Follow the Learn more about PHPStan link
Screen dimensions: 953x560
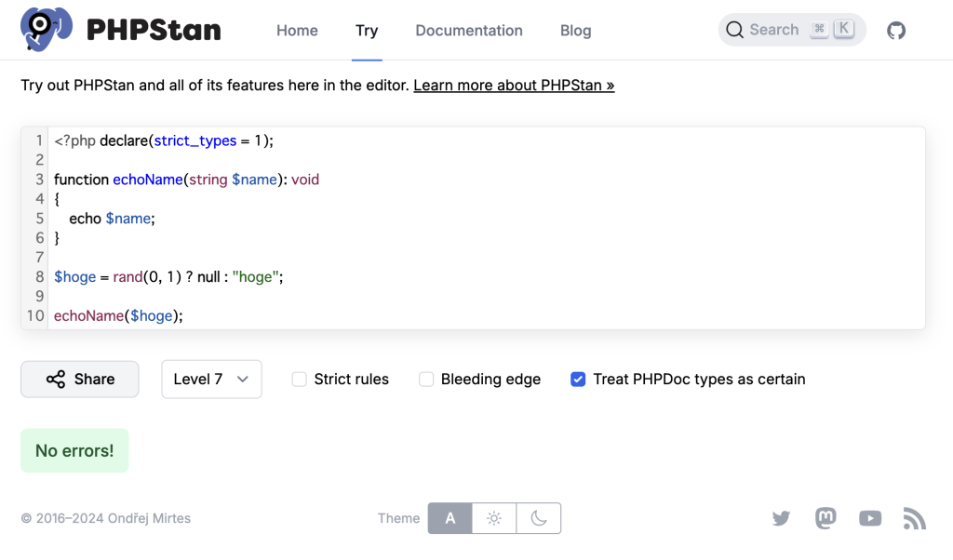point(514,86)
